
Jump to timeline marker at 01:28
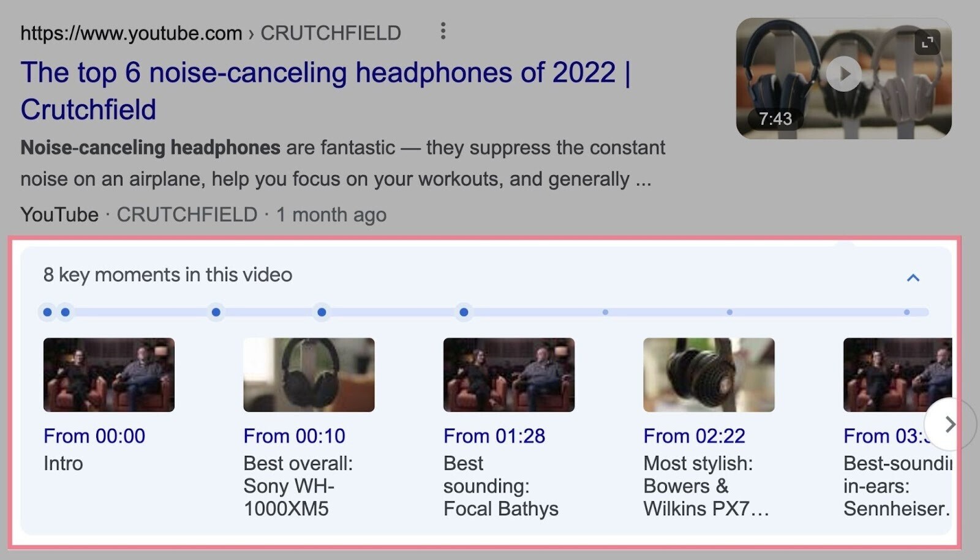click(216, 312)
